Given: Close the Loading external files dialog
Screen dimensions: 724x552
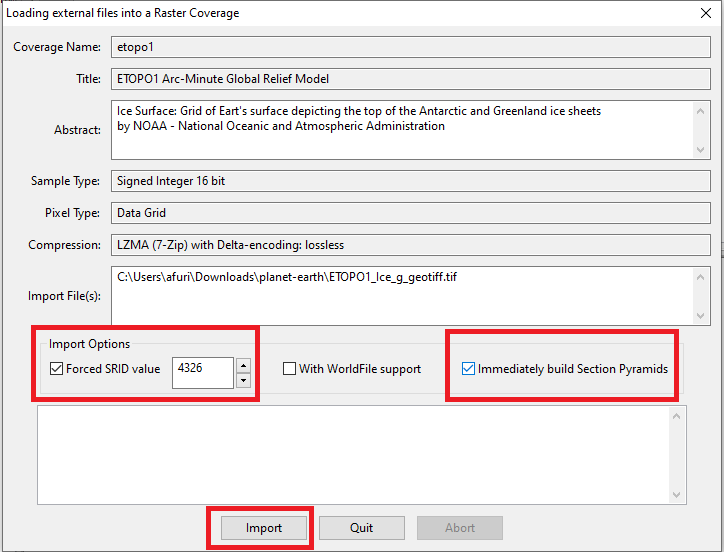Looking at the screenshot, I should tap(706, 13).
